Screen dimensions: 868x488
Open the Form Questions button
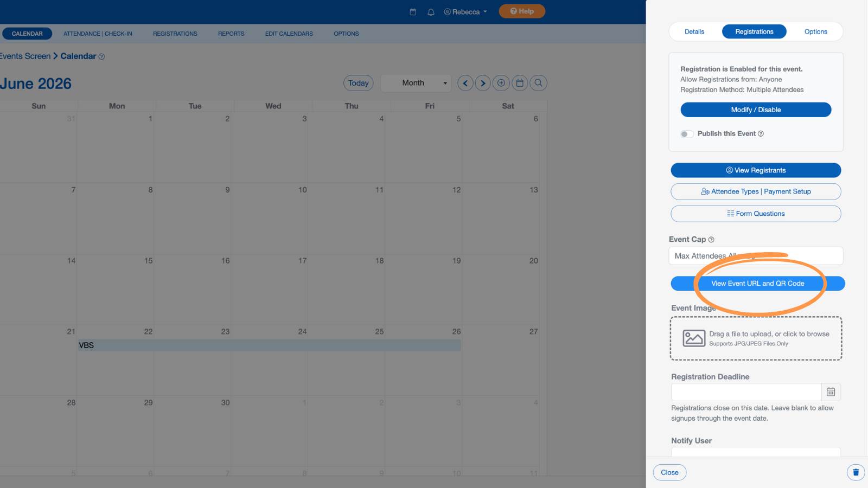[x=756, y=214]
